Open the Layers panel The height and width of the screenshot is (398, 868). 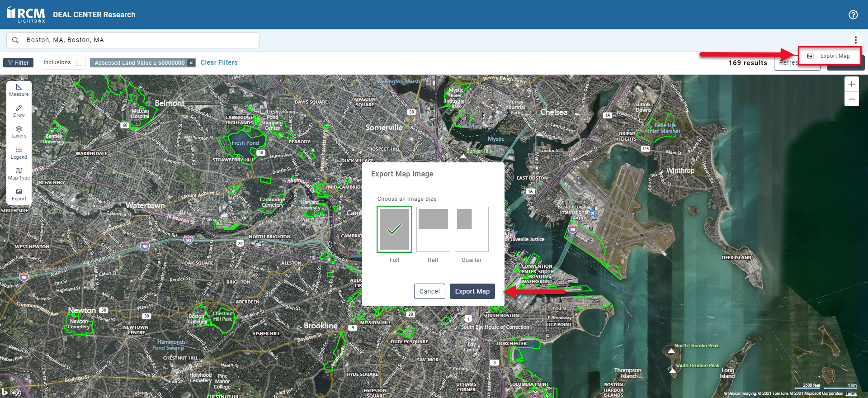tap(19, 132)
